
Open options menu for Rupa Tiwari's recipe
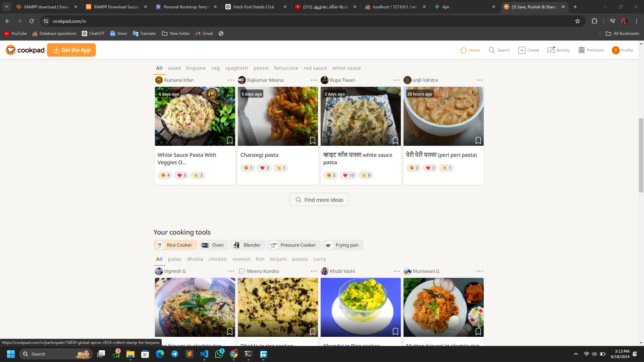coord(396,80)
